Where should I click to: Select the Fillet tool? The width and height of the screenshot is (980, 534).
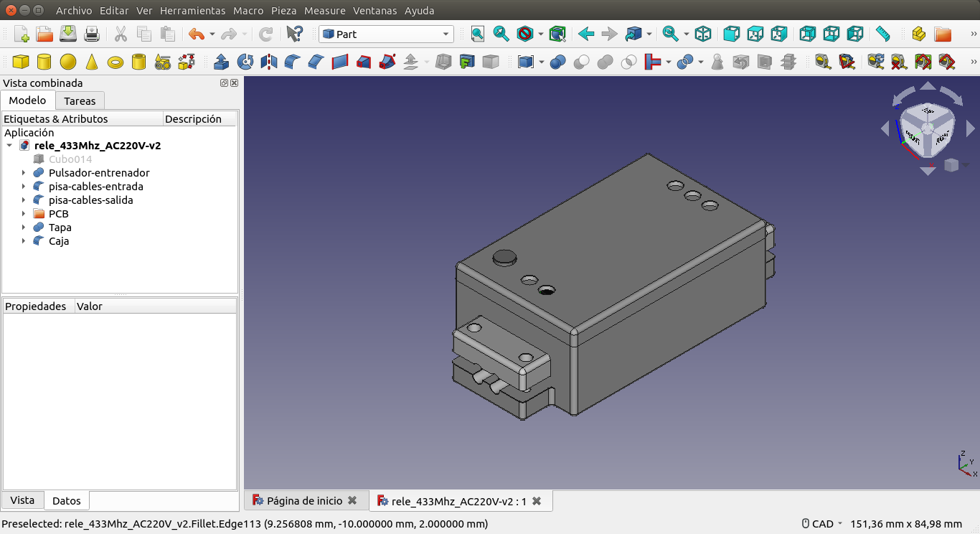(x=293, y=62)
